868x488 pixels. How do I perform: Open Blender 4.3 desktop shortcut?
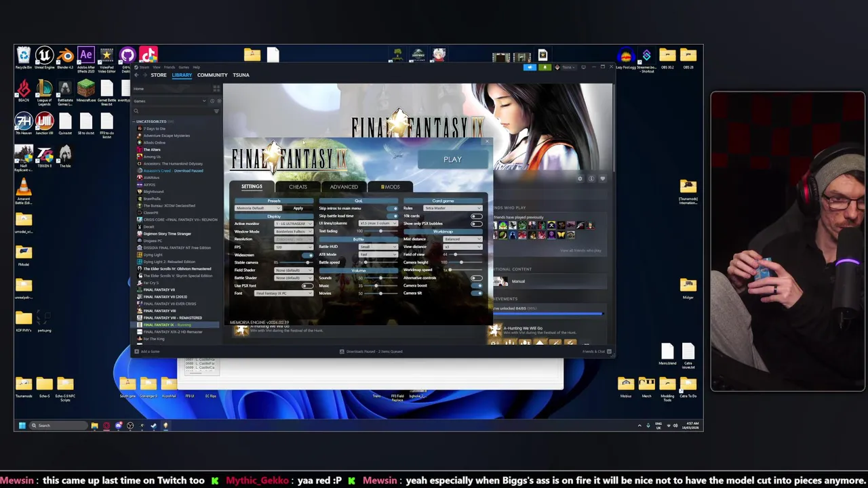coord(65,56)
